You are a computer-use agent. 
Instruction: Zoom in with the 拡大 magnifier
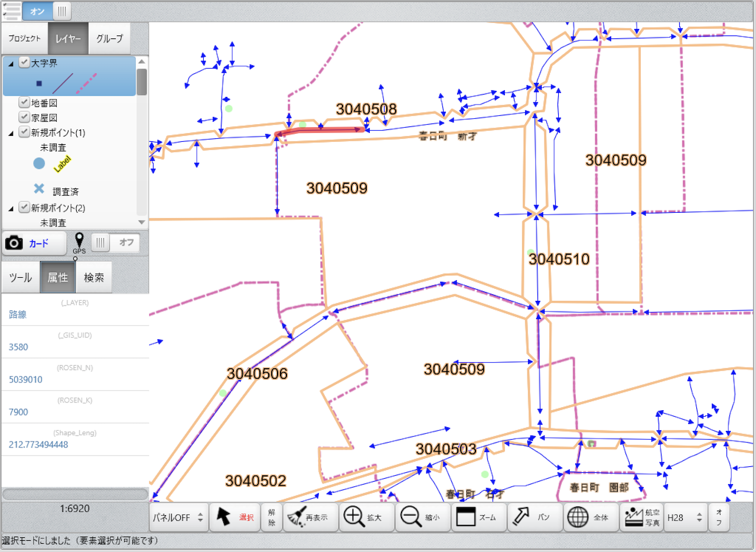tap(363, 517)
